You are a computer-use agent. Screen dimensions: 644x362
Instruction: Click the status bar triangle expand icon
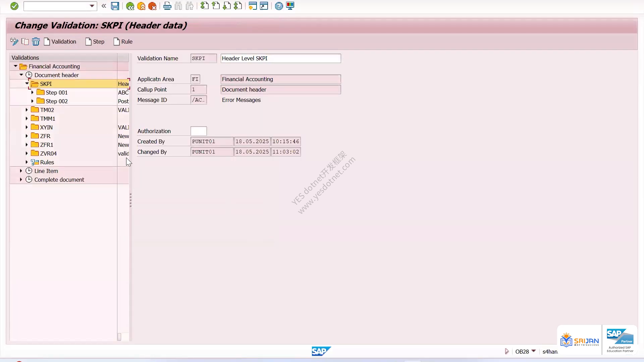(506, 351)
